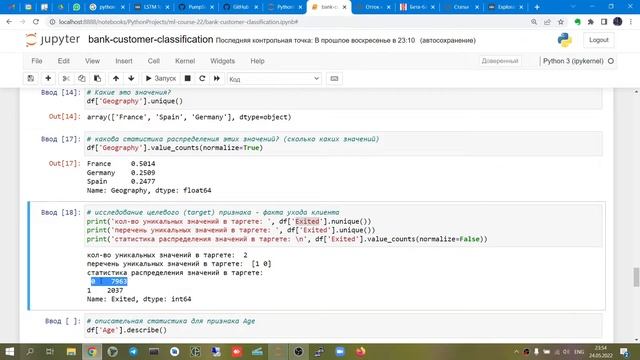
Task: Click output value Germany 0.2509
Action: pyautogui.click(x=121, y=172)
